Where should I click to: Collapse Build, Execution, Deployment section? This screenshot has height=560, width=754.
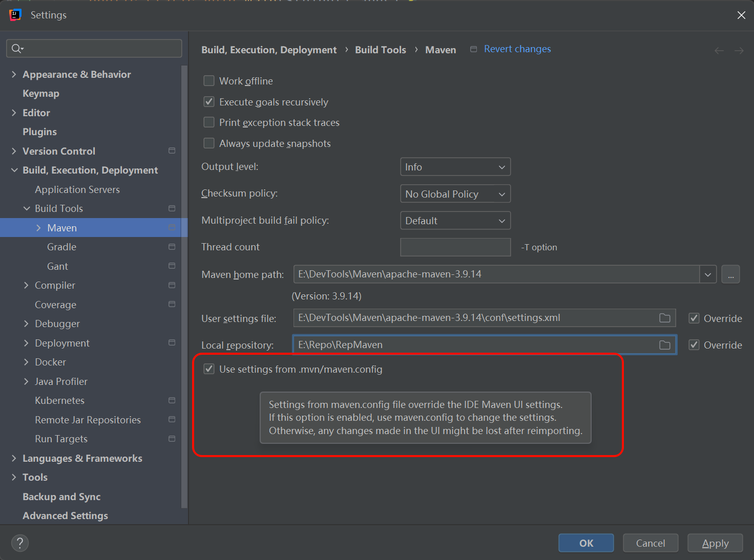14,170
